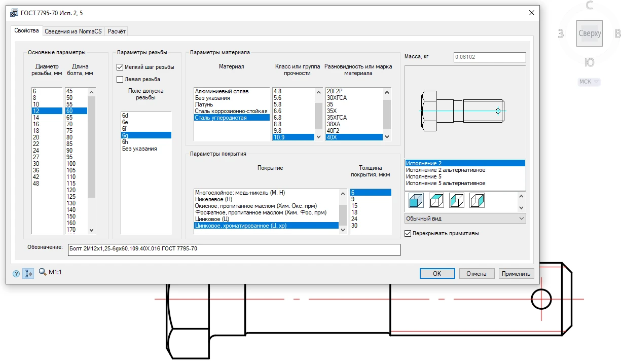Open the Обычный вид dropdown

click(x=465, y=219)
